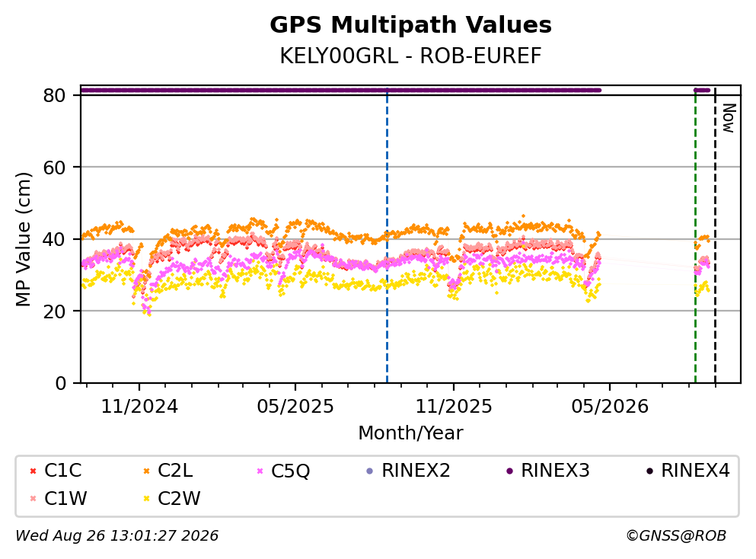
Task: Click the C1W pink legend marker
Action: pyautogui.click(x=33, y=499)
